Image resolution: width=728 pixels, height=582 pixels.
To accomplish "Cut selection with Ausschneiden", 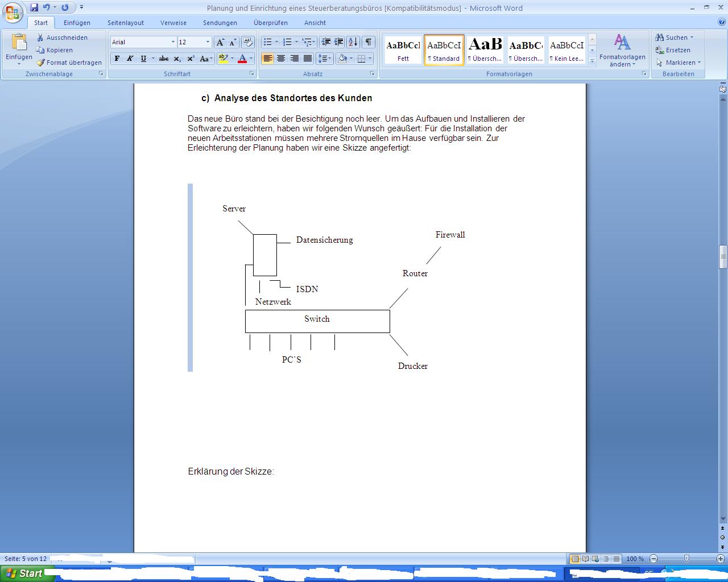I will coord(62,38).
